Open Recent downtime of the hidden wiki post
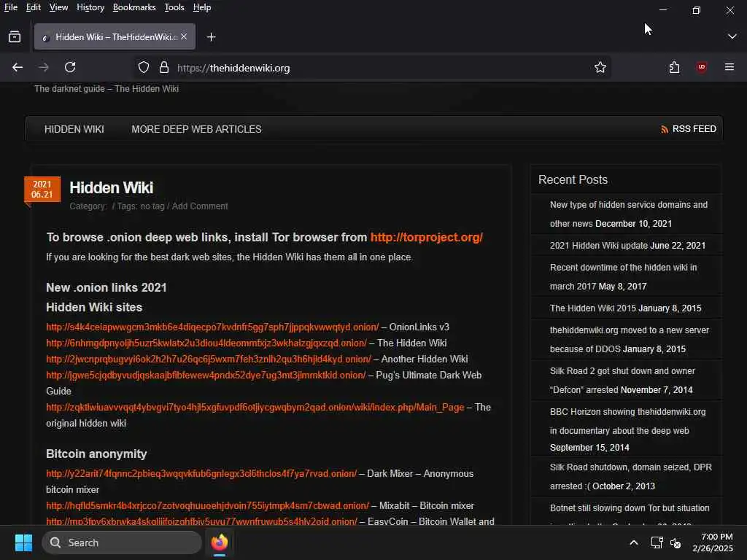Image resolution: width=747 pixels, height=560 pixels. coord(623,276)
